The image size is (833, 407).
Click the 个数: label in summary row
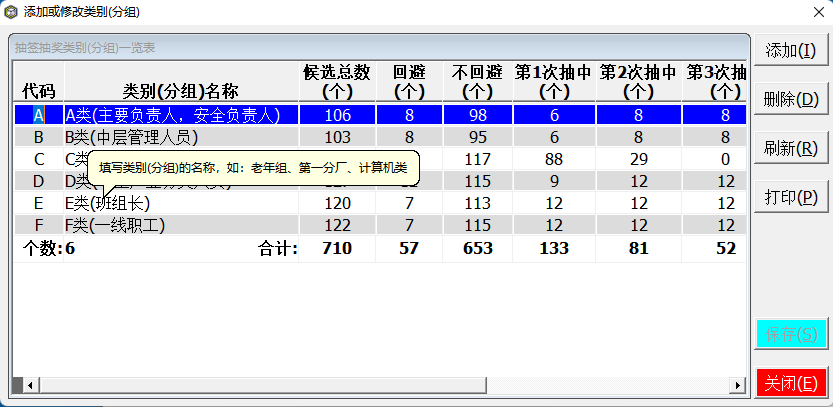point(42,248)
